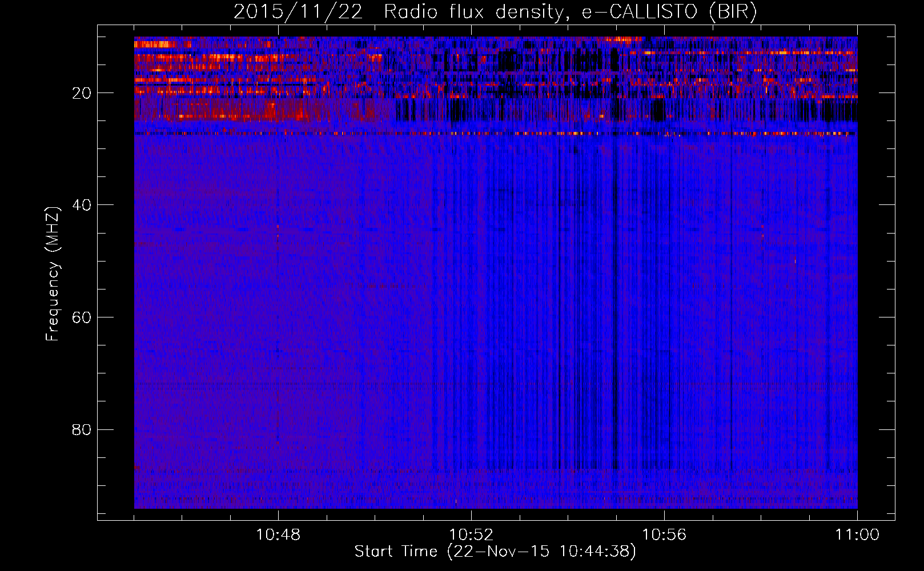Click the 80 frequency tick label
The height and width of the screenshot is (571, 924).
pos(82,429)
